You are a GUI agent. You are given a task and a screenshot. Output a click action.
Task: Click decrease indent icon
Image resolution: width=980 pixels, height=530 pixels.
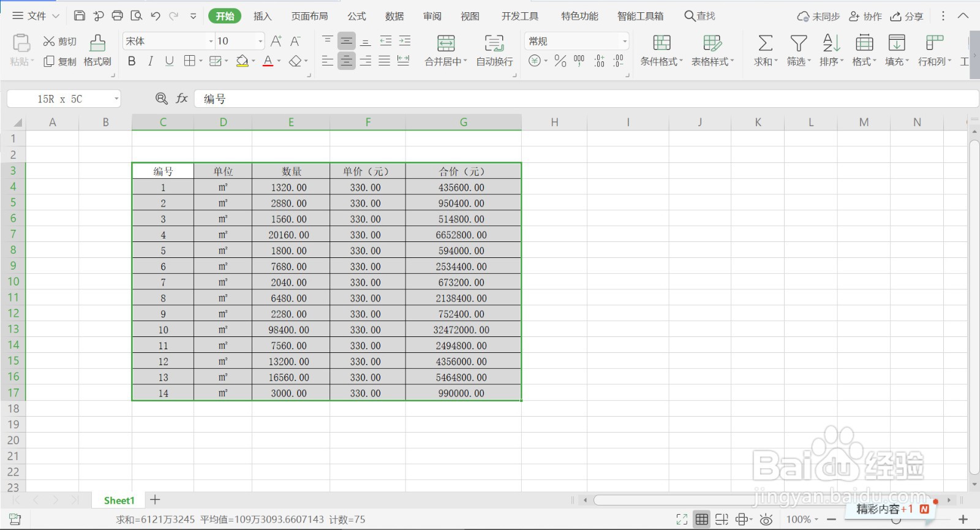click(x=386, y=41)
